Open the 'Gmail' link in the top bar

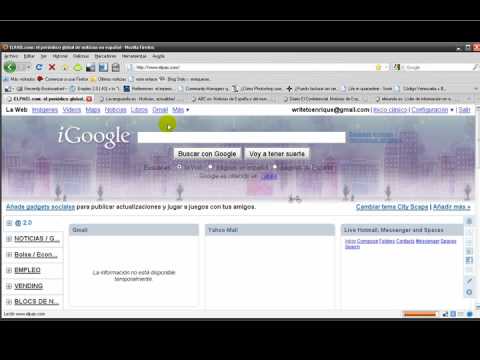160,110
